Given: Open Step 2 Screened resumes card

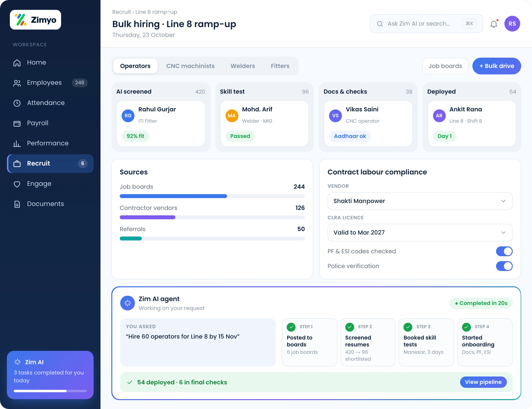Looking at the screenshot, I should [x=368, y=342].
